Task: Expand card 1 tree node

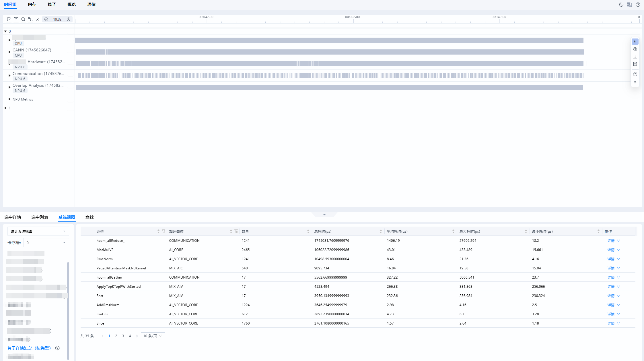Action: pos(5,108)
